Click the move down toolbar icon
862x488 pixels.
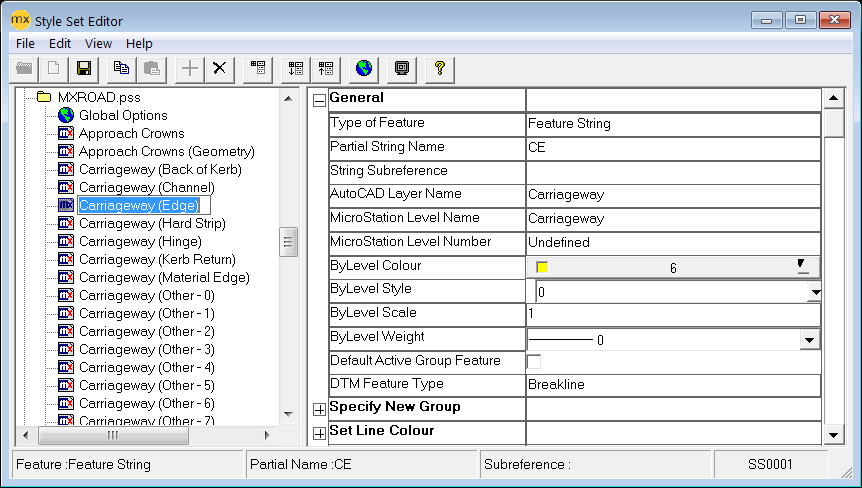point(296,69)
